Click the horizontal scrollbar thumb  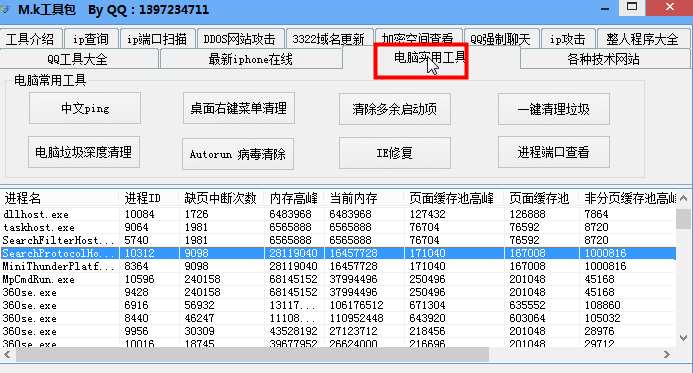pos(252,354)
